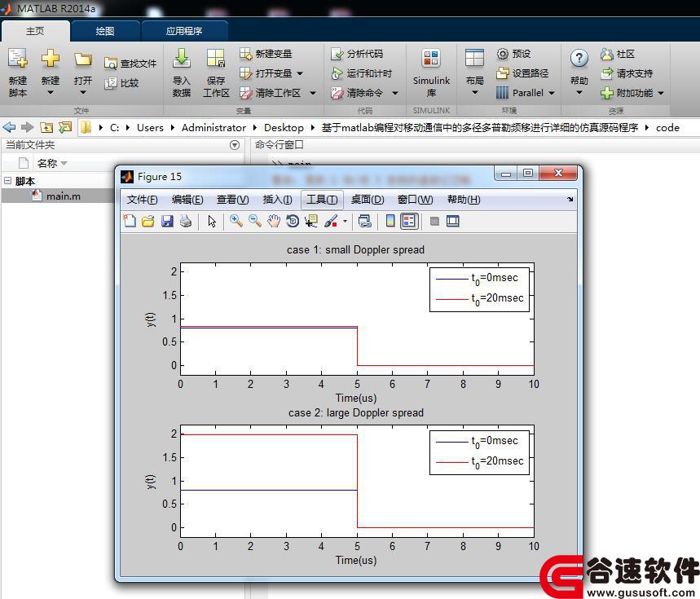Click the Link Plot icon
The width and height of the screenshot is (700, 599).
pyautogui.click(x=365, y=221)
